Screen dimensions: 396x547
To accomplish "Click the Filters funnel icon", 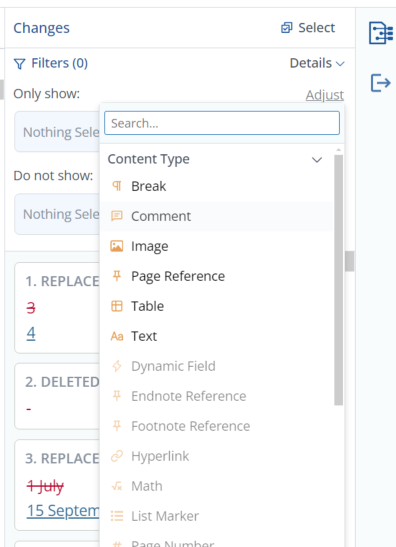I will (20, 64).
